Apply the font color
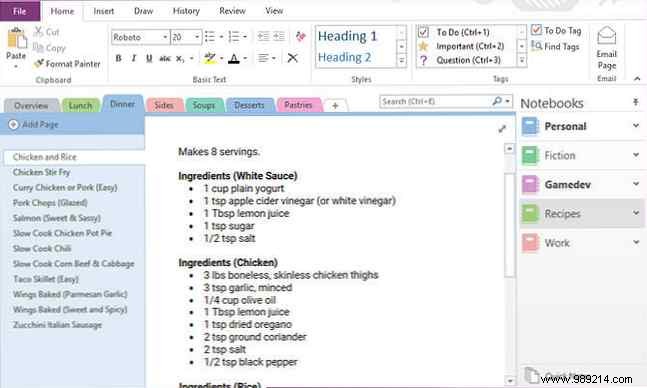 234,58
